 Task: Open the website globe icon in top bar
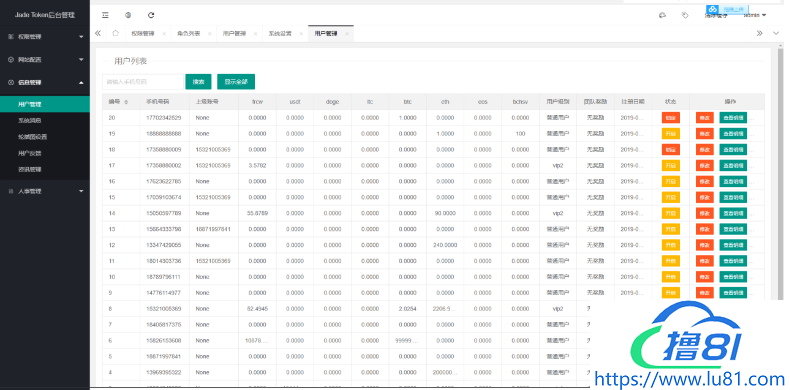(x=128, y=15)
